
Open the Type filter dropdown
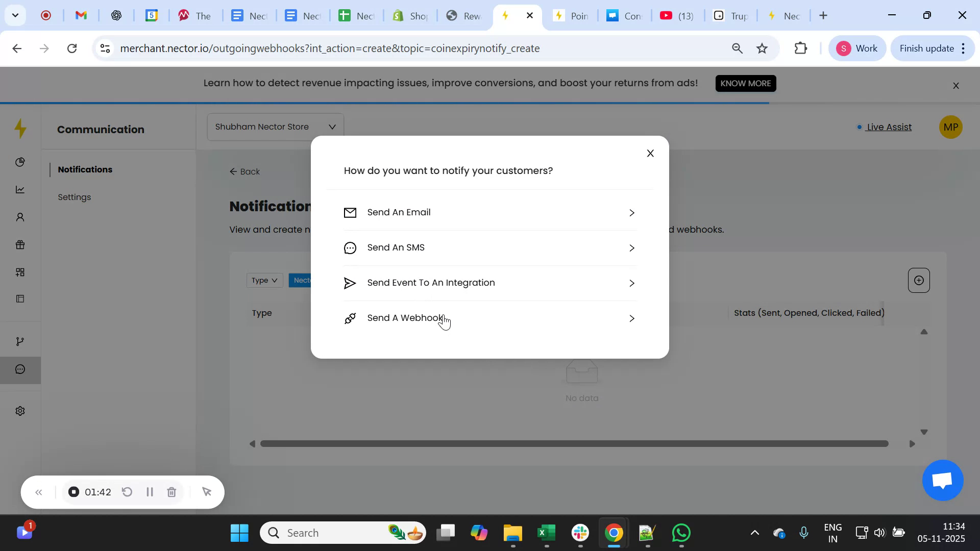pyautogui.click(x=264, y=280)
